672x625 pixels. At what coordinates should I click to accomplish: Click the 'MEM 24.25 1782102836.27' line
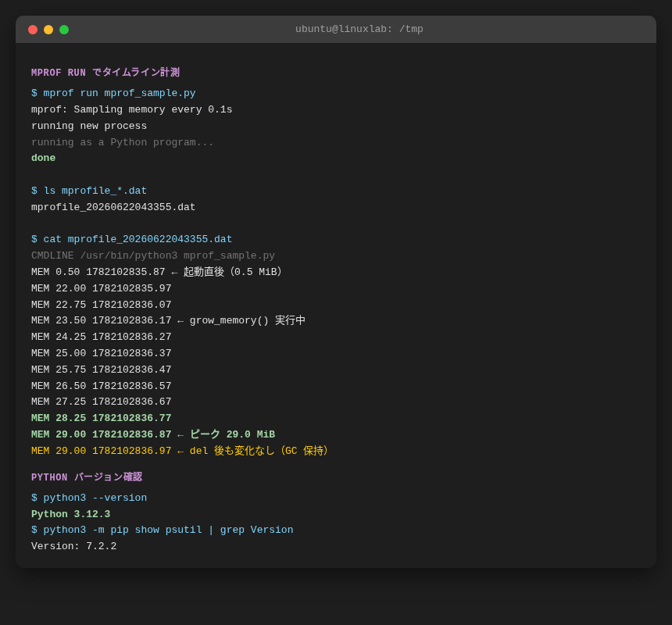[x=101, y=337]
